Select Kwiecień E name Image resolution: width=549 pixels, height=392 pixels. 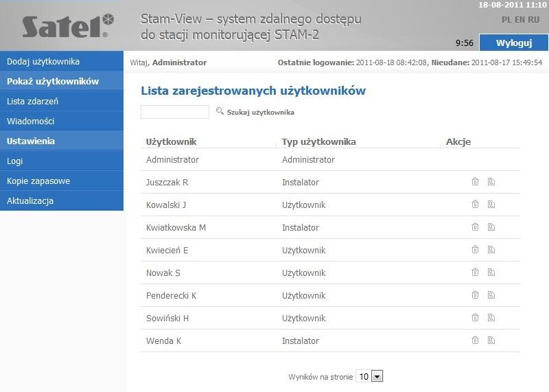[167, 250]
